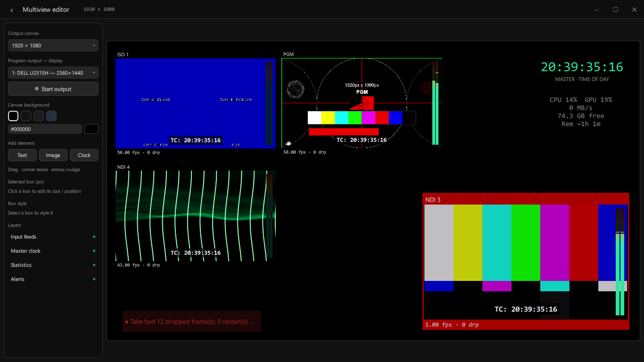Minimize the Multiview editor window
The image size is (644, 362).
(x=596, y=9)
